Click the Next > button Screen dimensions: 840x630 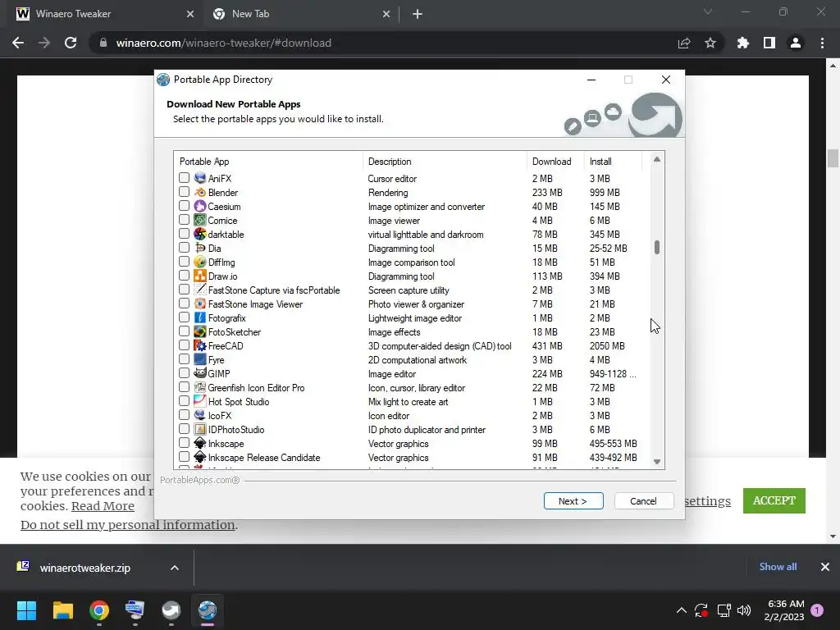coord(573,501)
